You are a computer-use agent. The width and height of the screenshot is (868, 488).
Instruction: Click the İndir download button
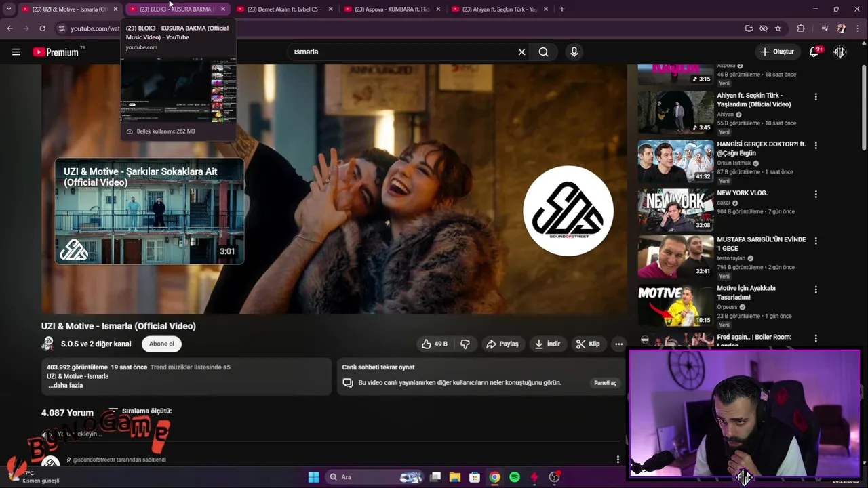click(x=547, y=344)
